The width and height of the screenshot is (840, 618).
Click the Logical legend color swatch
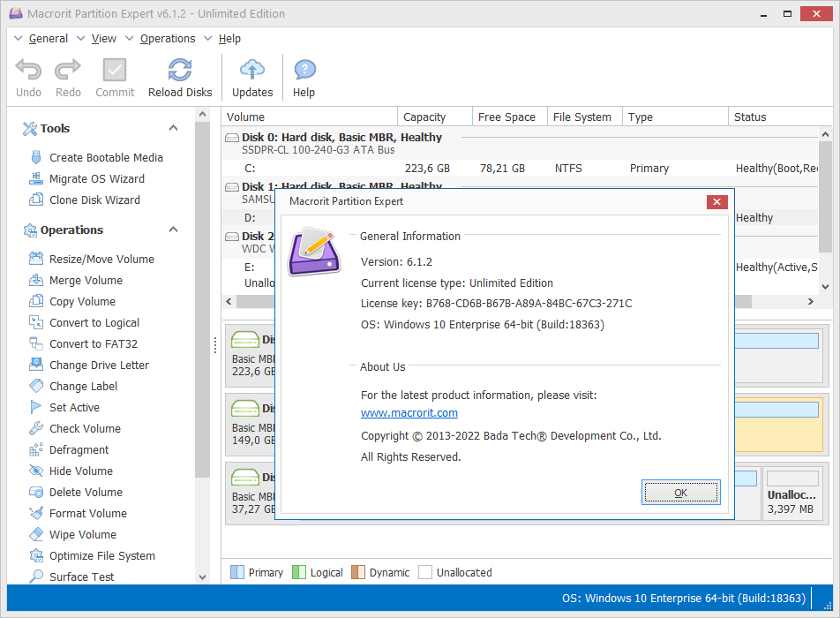(299, 572)
